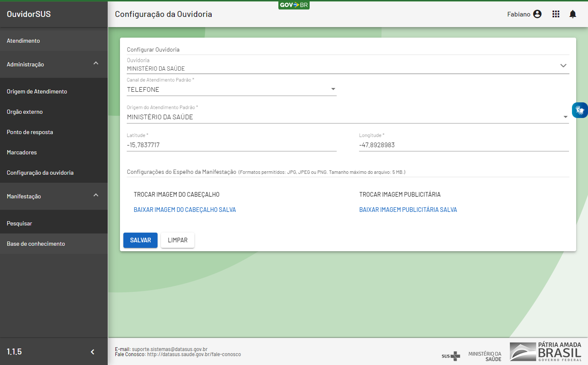This screenshot has height=365, width=588.
Task: Open the Origem do Atendimento Padrão dropdown
Action: tap(347, 117)
